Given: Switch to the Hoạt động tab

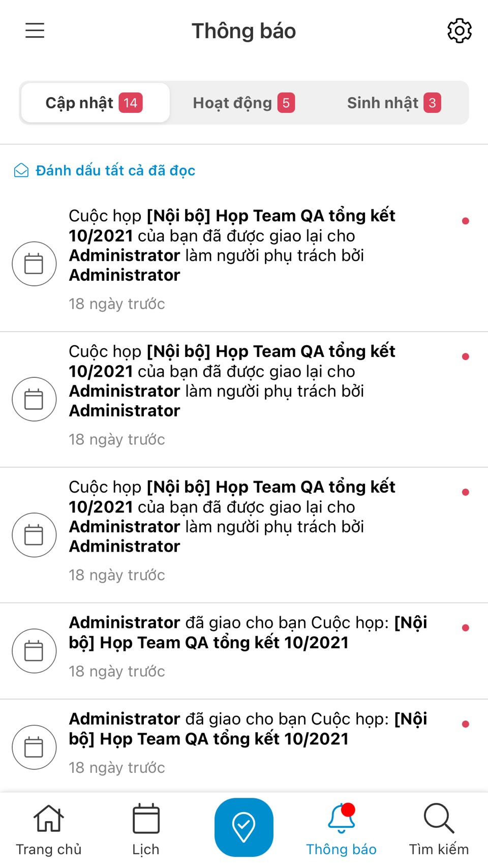Looking at the screenshot, I should [243, 103].
